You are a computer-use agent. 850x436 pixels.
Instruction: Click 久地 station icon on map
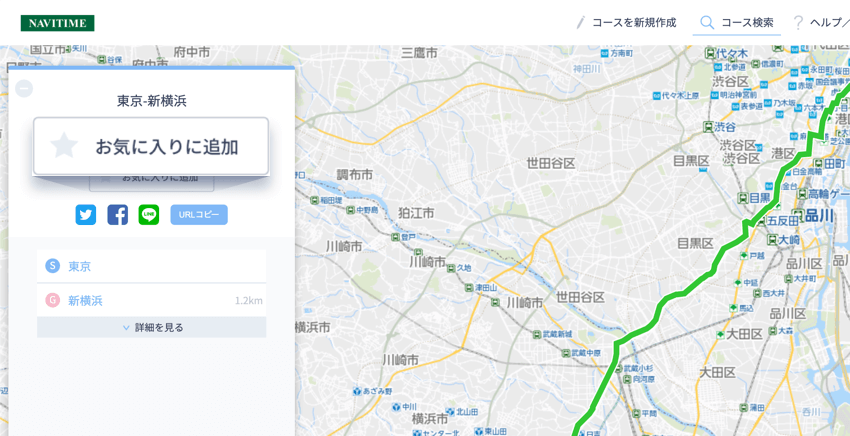(451, 267)
